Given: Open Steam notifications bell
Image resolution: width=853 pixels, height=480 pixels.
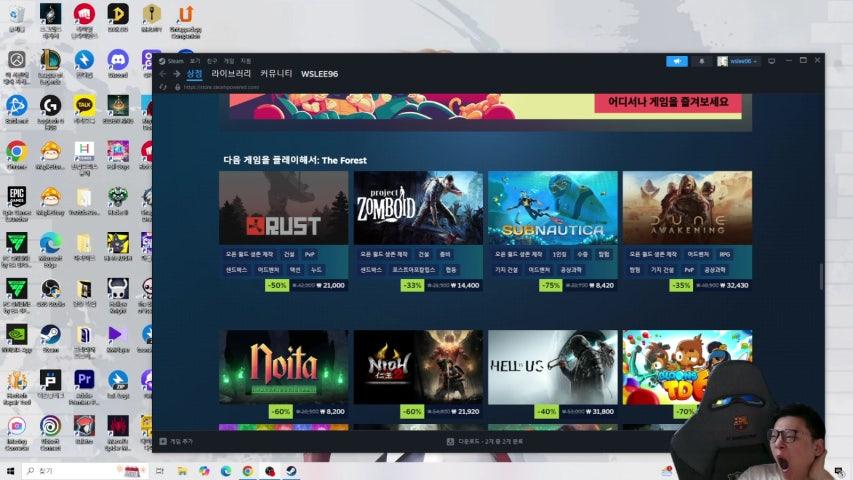Looking at the screenshot, I should pyautogui.click(x=702, y=61).
